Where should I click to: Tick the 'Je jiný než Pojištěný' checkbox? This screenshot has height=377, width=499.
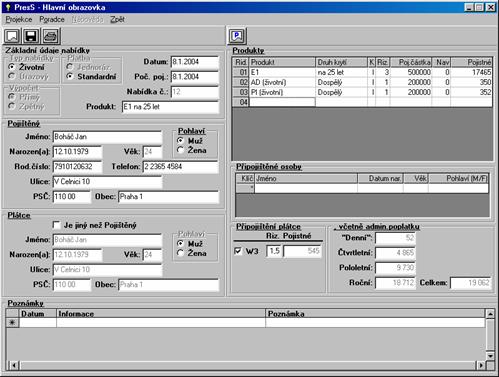coord(57,225)
